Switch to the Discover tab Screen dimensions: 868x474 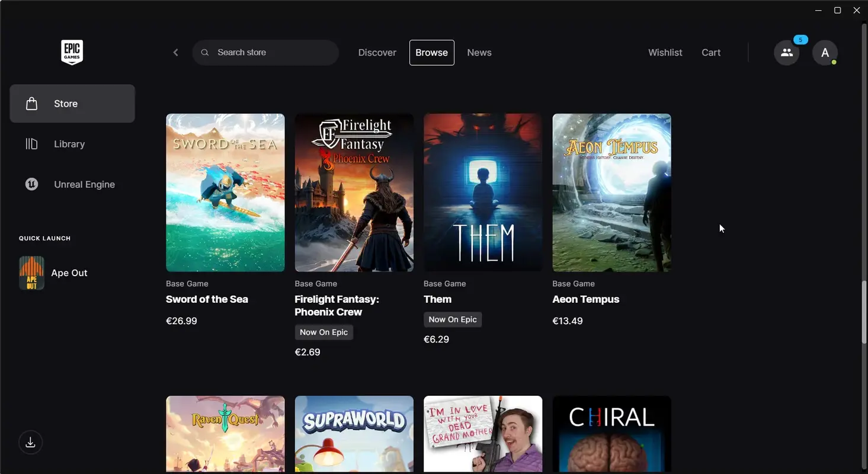pyautogui.click(x=377, y=52)
